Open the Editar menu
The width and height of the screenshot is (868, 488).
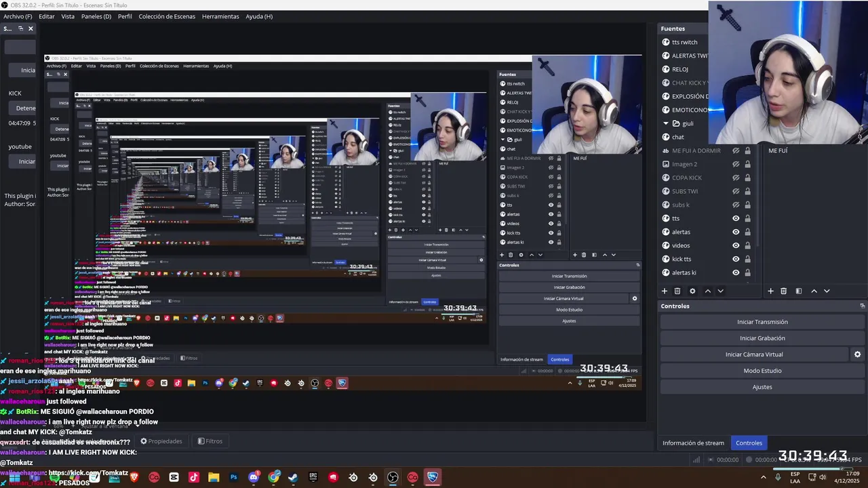(x=47, y=16)
